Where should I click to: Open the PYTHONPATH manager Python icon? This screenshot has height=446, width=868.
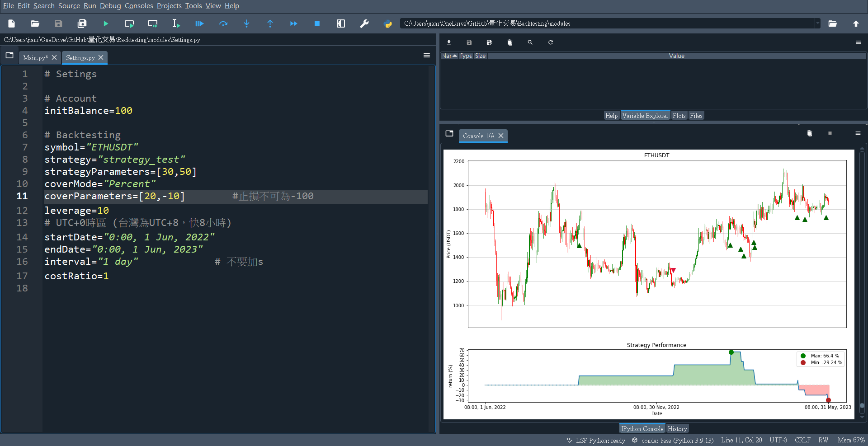(387, 23)
